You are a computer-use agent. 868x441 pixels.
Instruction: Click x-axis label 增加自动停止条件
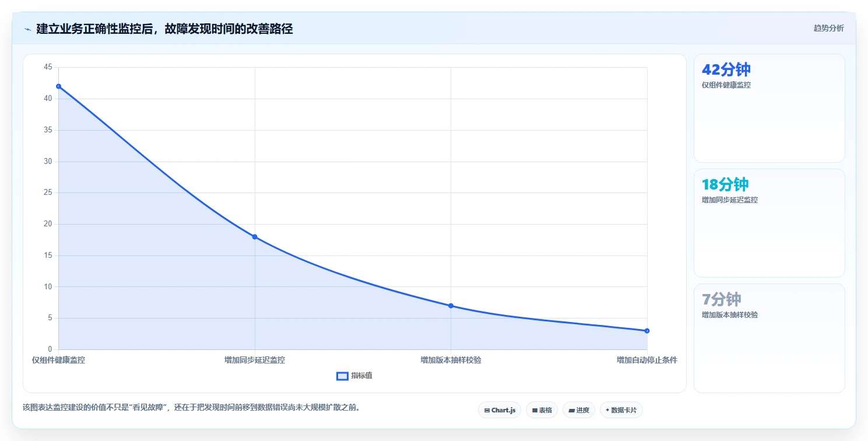click(647, 360)
